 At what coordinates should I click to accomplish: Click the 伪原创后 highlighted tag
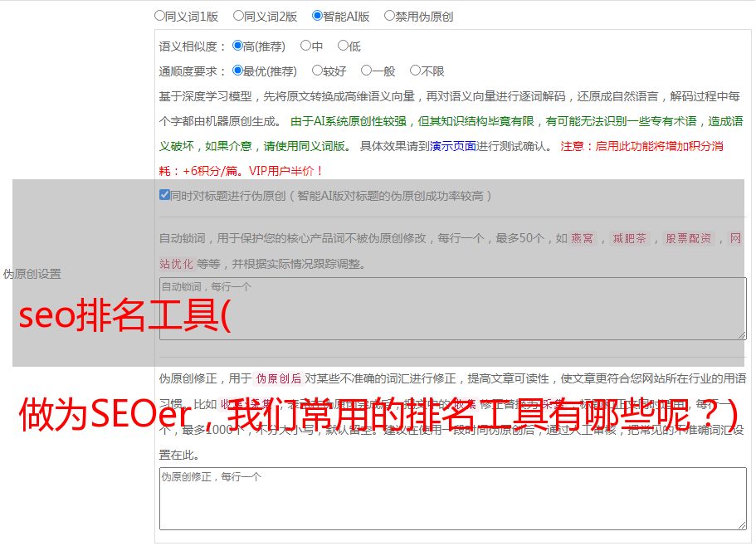(279, 378)
